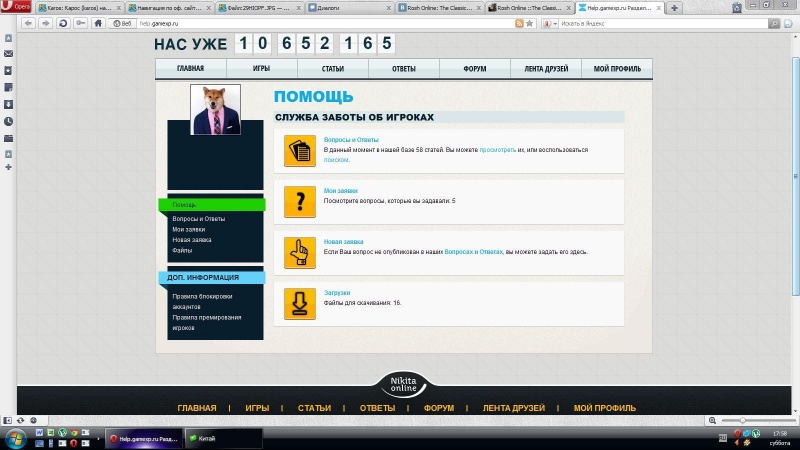Click the dog profile avatar picture
This screenshot has width=800, height=450.
pyautogui.click(x=215, y=109)
